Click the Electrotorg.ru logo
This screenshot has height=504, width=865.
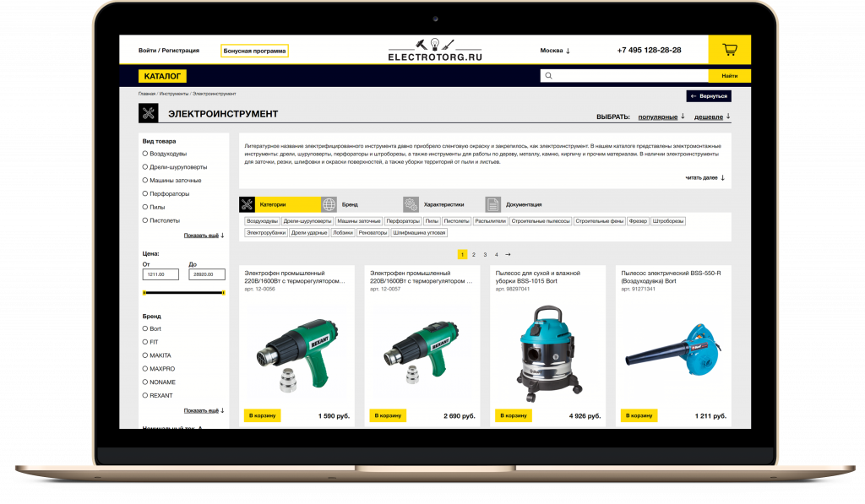435,50
